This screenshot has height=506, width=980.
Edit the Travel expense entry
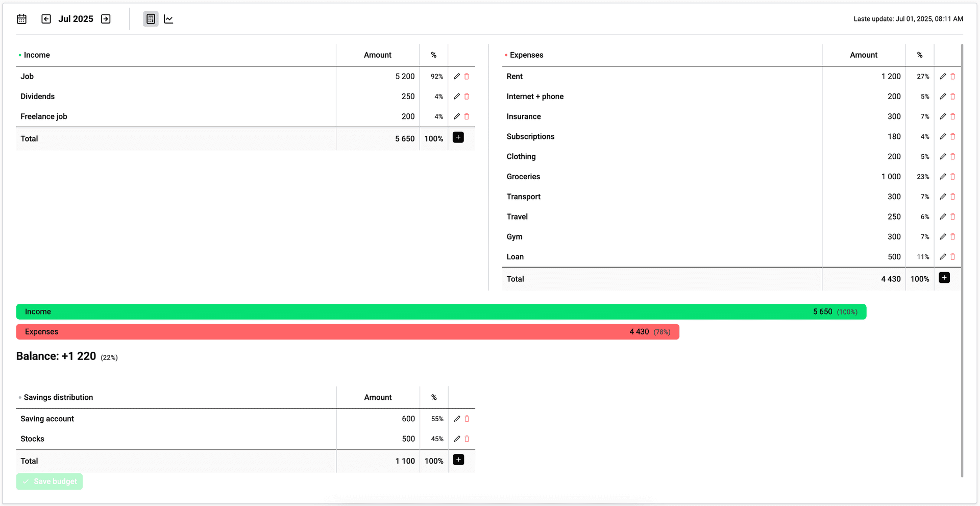click(943, 216)
